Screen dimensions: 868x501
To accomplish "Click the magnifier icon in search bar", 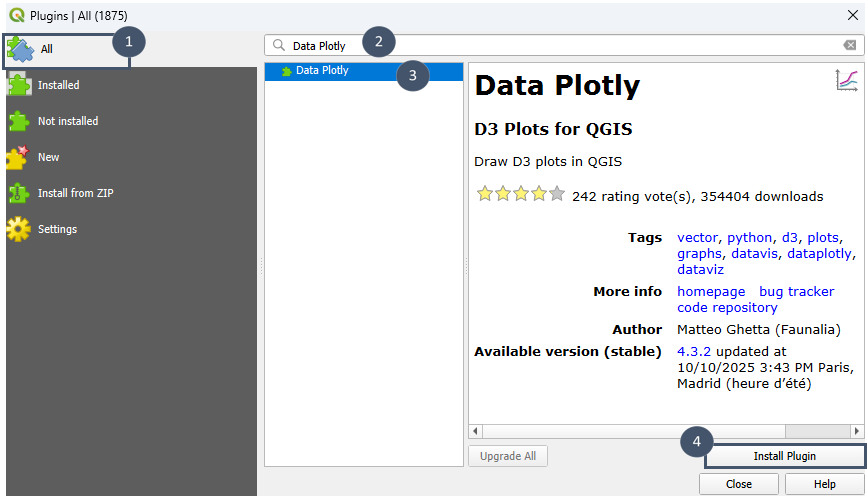I will point(279,45).
